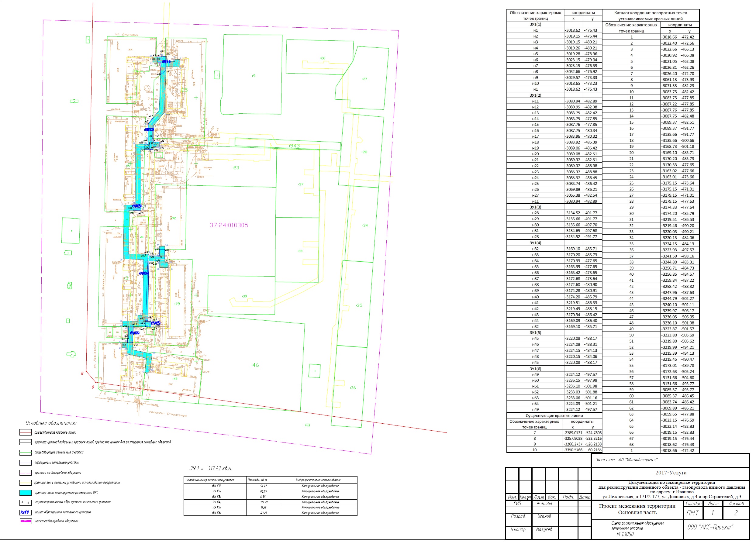Click the legend label 'существующие красные линии'
The height and width of the screenshot is (544, 756).
point(55,433)
